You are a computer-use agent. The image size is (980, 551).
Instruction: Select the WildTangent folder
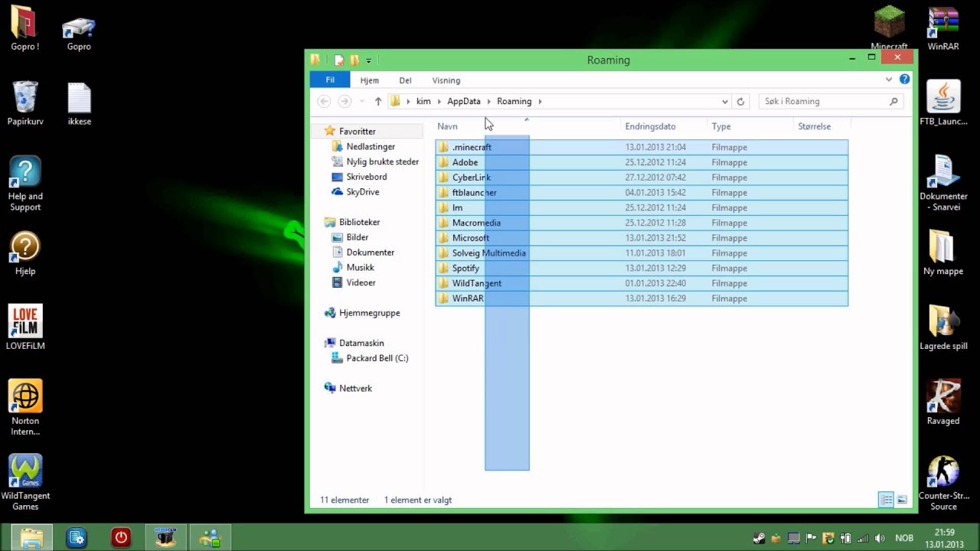pos(642,283)
